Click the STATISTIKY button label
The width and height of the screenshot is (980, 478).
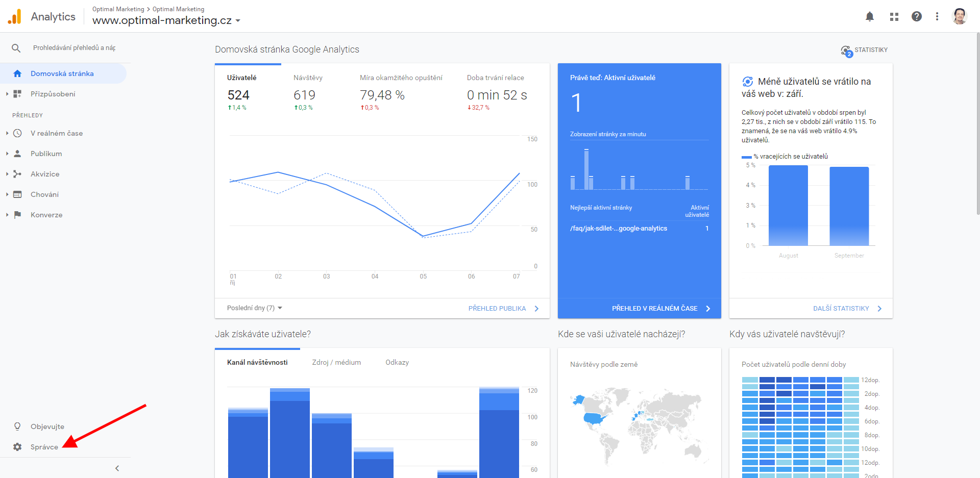[871, 50]
